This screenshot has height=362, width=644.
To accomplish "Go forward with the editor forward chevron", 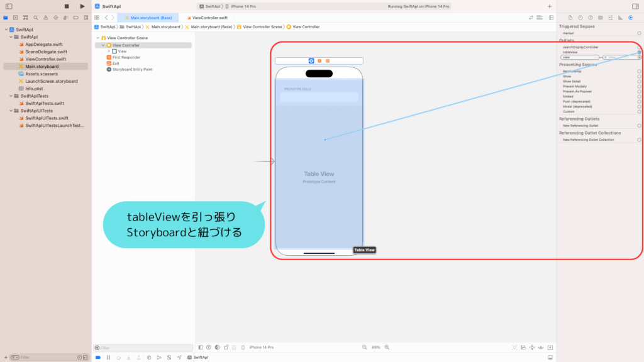I will coord(113,18).
